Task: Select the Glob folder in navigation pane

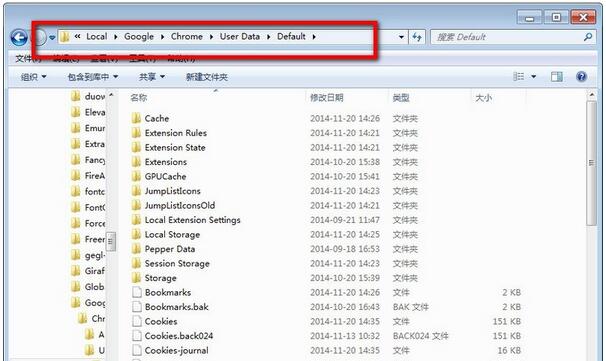Action: 89,287
